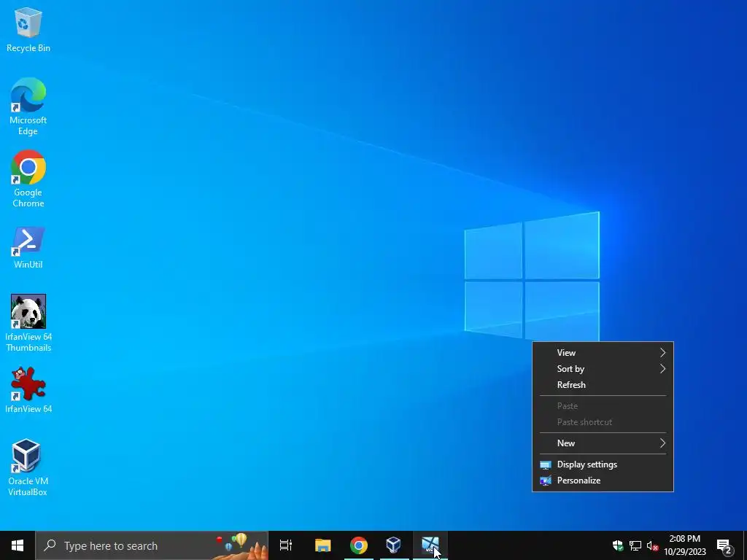Expand the View submenu
747x560 pixels.
[603, 353]
